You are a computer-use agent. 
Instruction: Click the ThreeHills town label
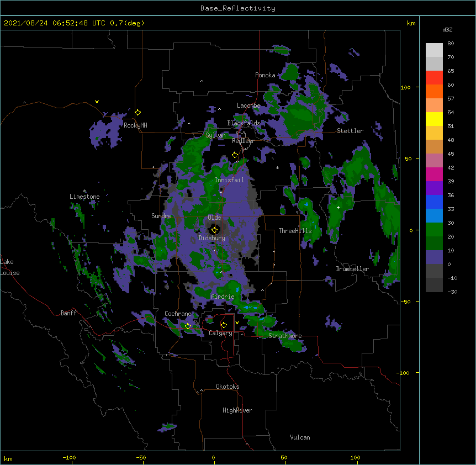[x=295, y=231]
